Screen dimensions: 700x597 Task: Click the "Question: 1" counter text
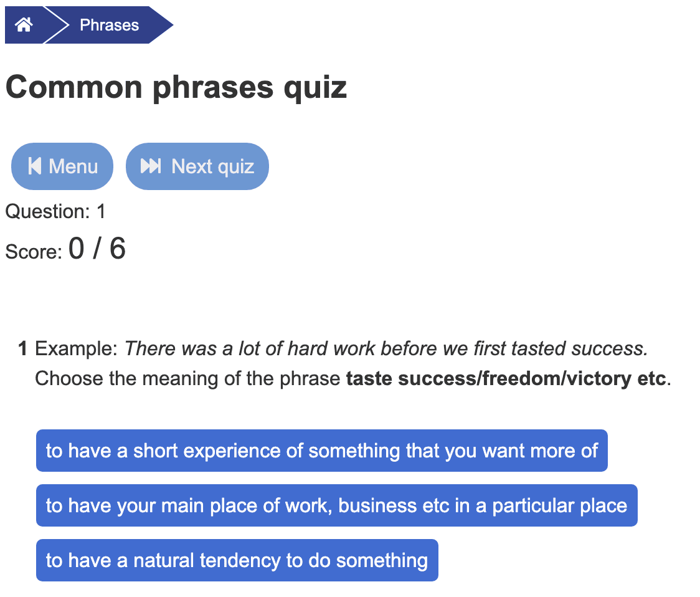click(x=55, y=212)
